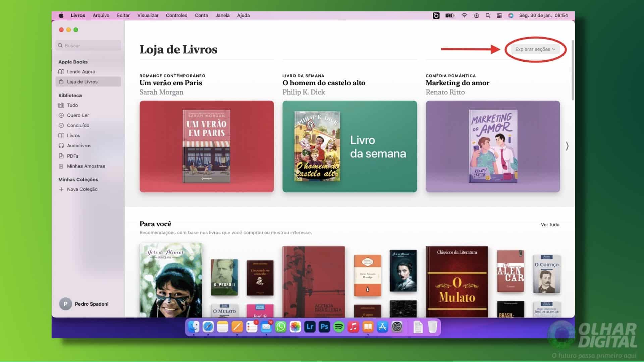The height and width of the screenshot is (362, 644).
Task: Open the Livros menu in menu bar
Action: (78, 15)
